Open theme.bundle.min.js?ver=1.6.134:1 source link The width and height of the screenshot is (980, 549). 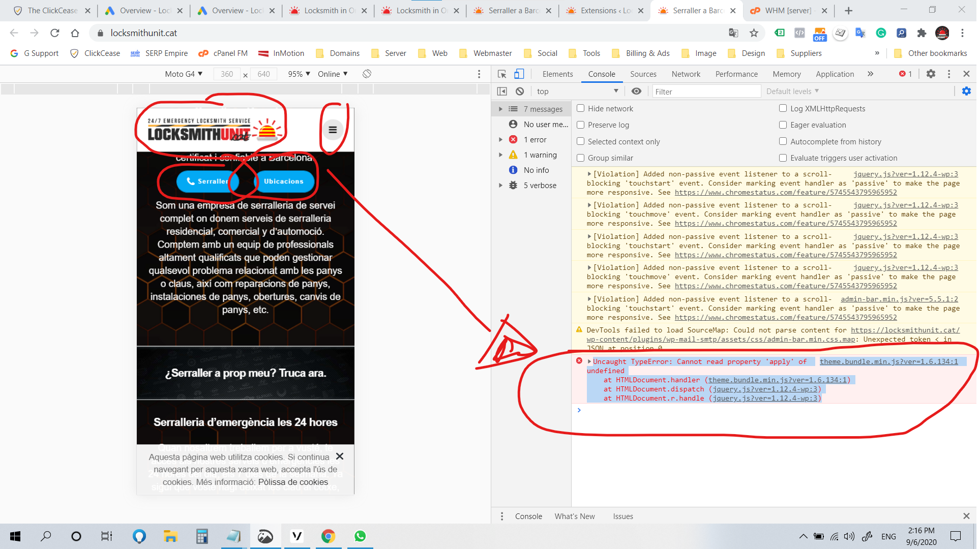[x=888, y=361]
